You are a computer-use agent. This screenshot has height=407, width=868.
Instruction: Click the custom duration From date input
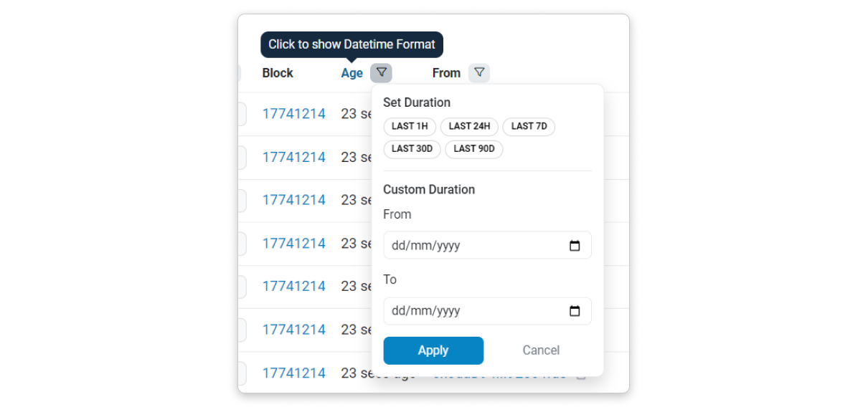pos(473,246)
